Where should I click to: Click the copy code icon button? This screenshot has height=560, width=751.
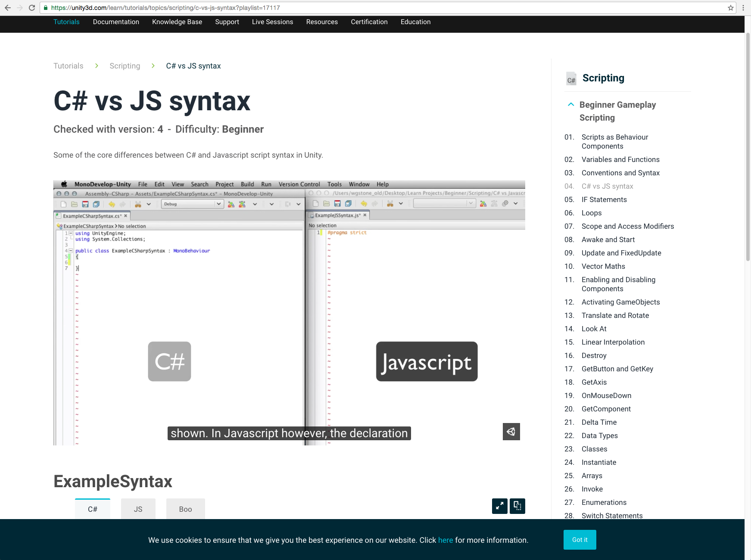point(517,506)
